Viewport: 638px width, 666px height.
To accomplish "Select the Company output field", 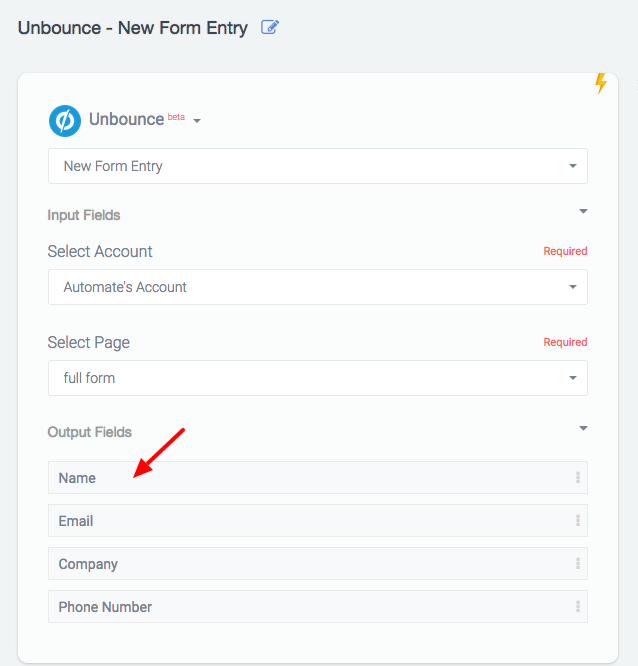I will tap(318, 564).
